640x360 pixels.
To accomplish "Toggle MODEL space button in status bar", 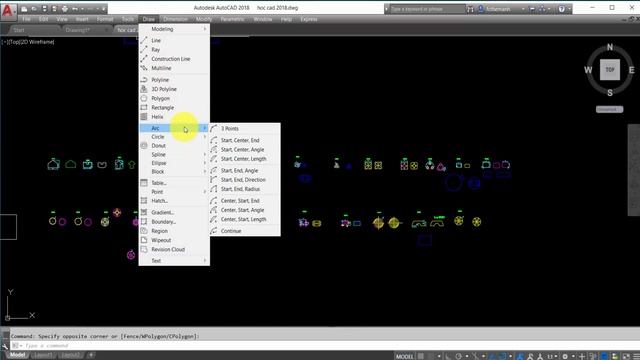I will pyautogui.click(x=404, y=356).
